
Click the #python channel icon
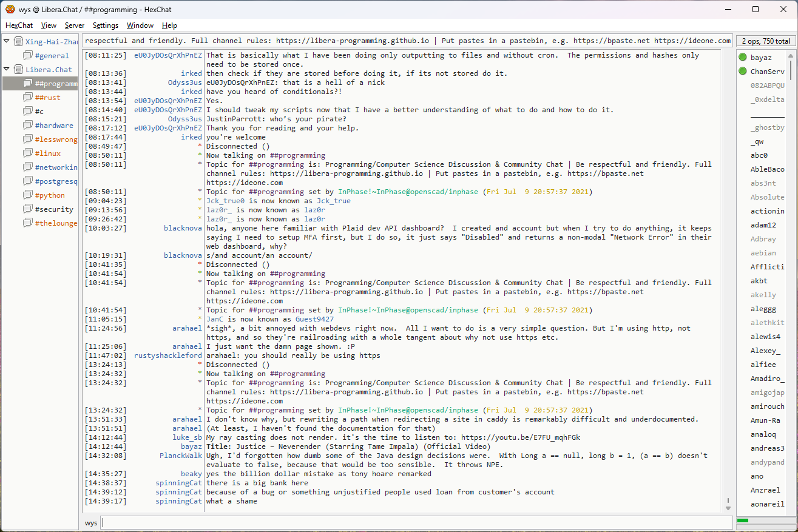click(28, 195)
